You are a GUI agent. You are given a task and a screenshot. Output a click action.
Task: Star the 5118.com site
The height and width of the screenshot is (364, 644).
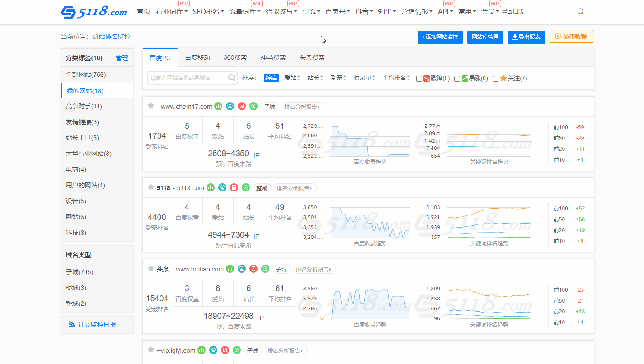pos(151,187)
